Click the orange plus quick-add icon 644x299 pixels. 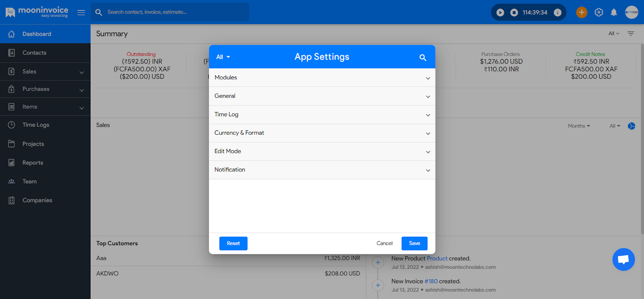point(581,12)
